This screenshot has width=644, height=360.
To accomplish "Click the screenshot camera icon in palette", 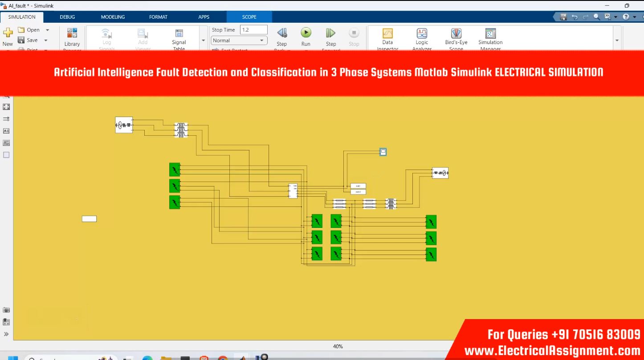I will pos(6,310).
